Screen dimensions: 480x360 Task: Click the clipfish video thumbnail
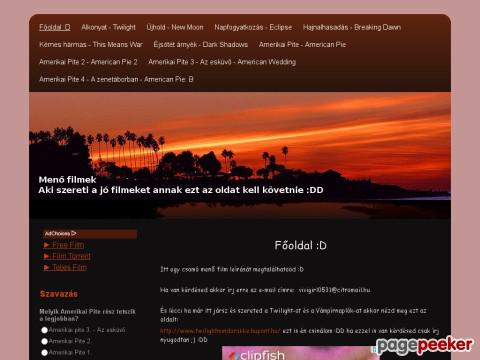click(x=300, y=353)
